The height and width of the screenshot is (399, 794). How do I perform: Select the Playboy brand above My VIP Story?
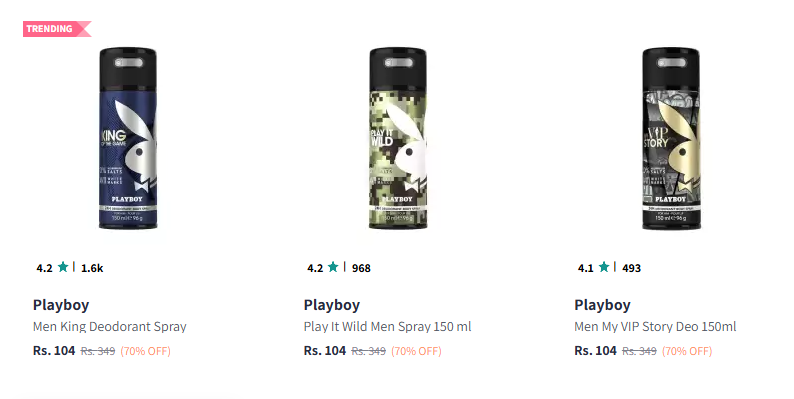602,305
